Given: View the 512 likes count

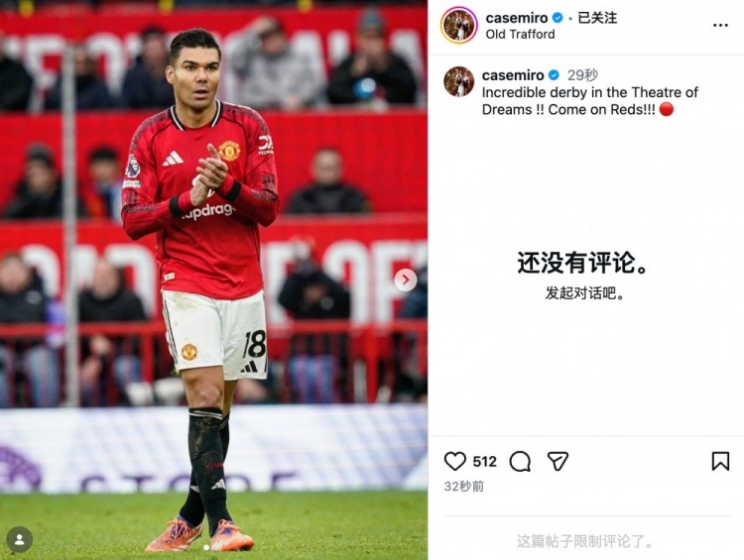Looking at the screenshot, I should [484, 461].
